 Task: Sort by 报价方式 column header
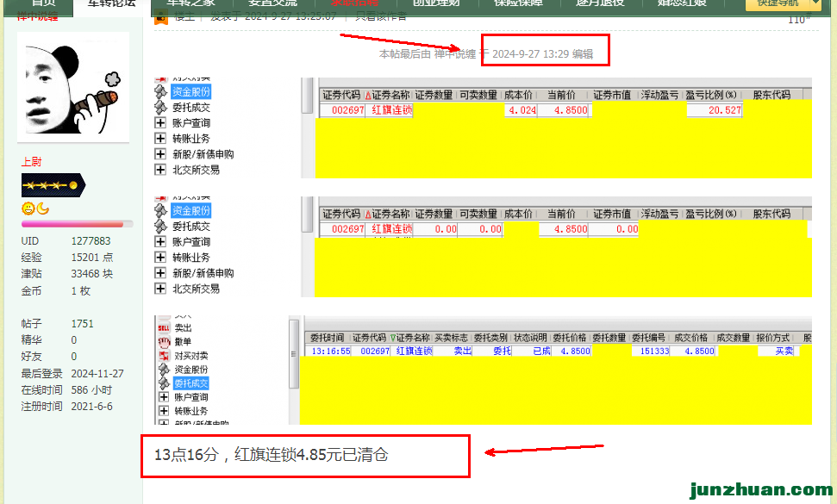point(773,338)
